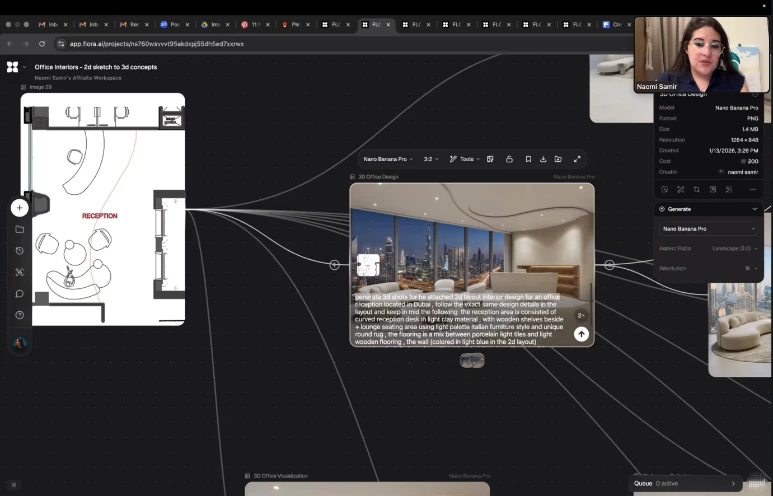Click the FLORA logo at top left
Image resolution: width=773 pixels, height=496 pixels.
tap(12, 67)
